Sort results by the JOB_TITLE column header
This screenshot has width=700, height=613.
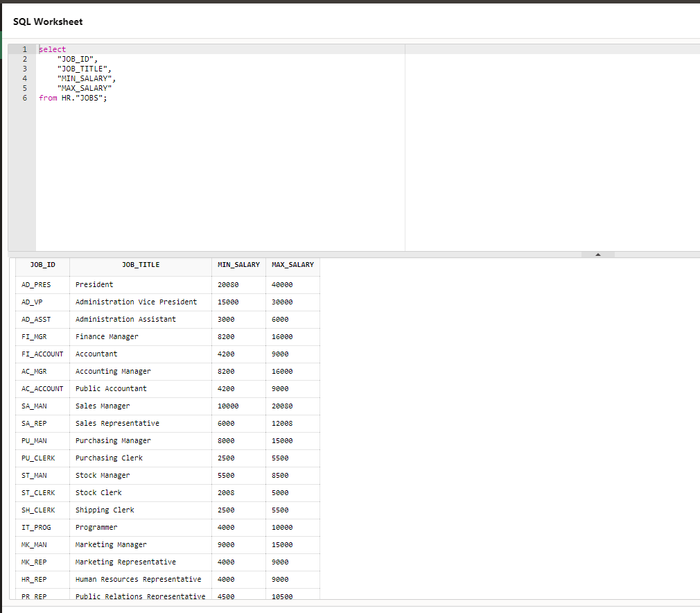[x=140, y=264]
